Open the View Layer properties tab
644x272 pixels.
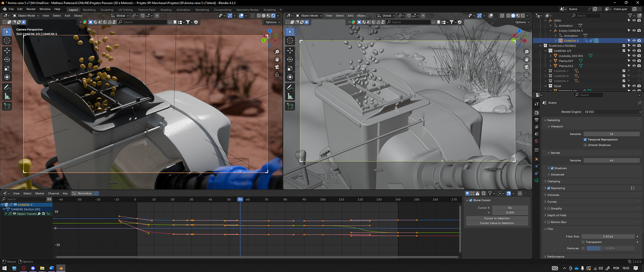pos(537,127)
